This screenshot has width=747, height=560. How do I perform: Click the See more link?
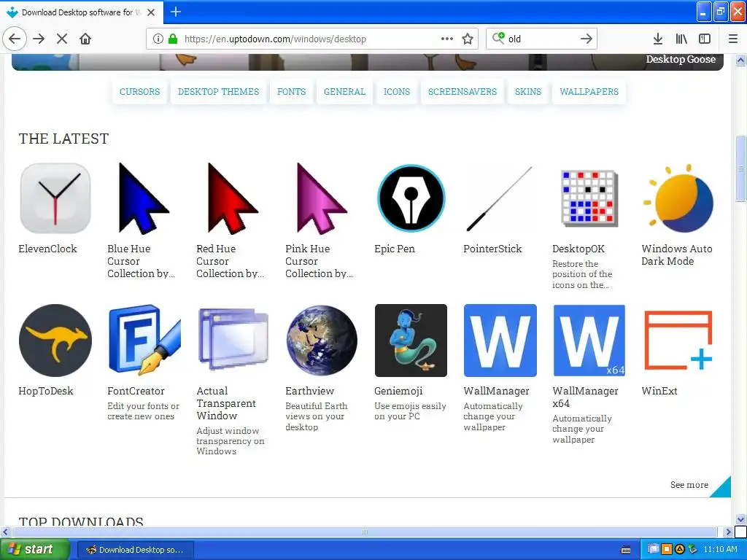click(689, 485)
